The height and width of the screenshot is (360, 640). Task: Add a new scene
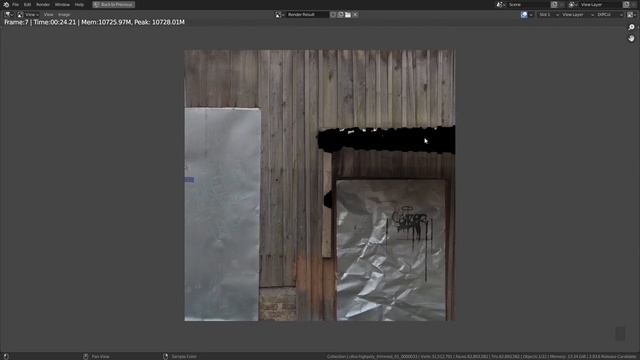coord(554,4)
